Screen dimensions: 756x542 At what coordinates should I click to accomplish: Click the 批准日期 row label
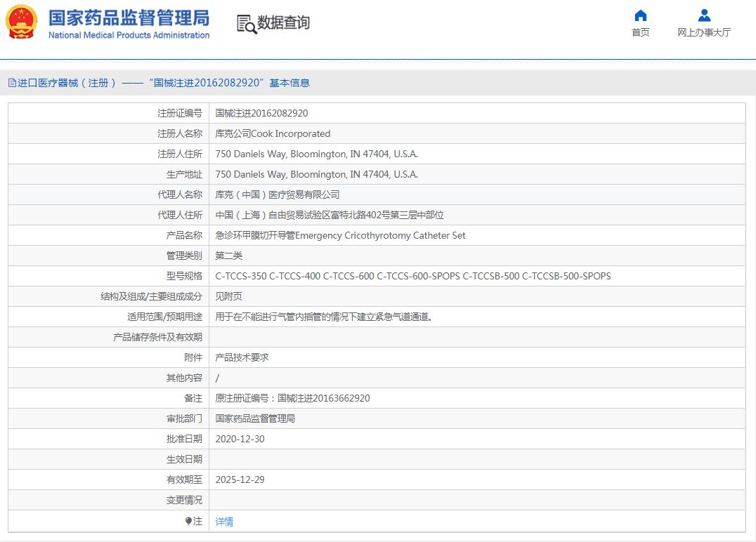[x=184, y=439]
